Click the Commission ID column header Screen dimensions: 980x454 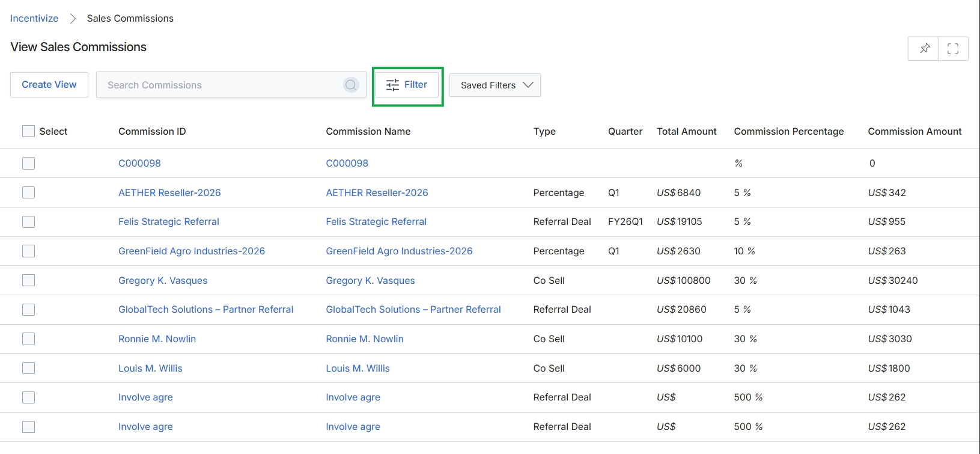click(152, 131)
